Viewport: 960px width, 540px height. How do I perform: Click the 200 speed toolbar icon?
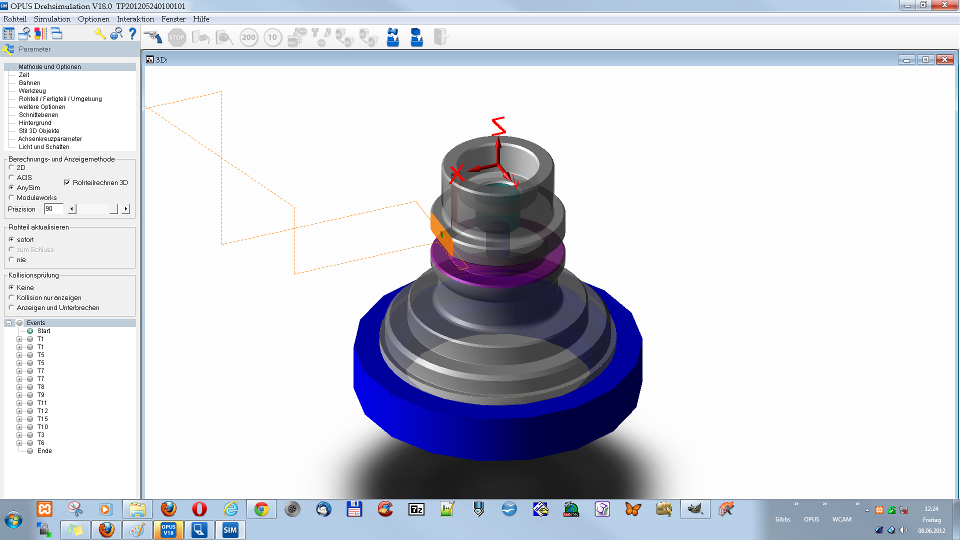(249, 37)
